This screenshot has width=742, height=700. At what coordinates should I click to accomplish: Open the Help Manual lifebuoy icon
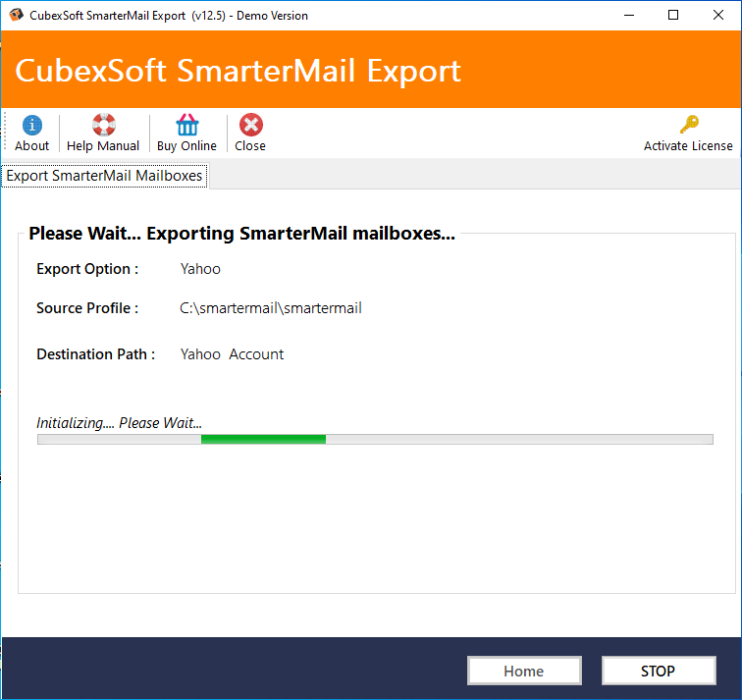tap(104, 125)
